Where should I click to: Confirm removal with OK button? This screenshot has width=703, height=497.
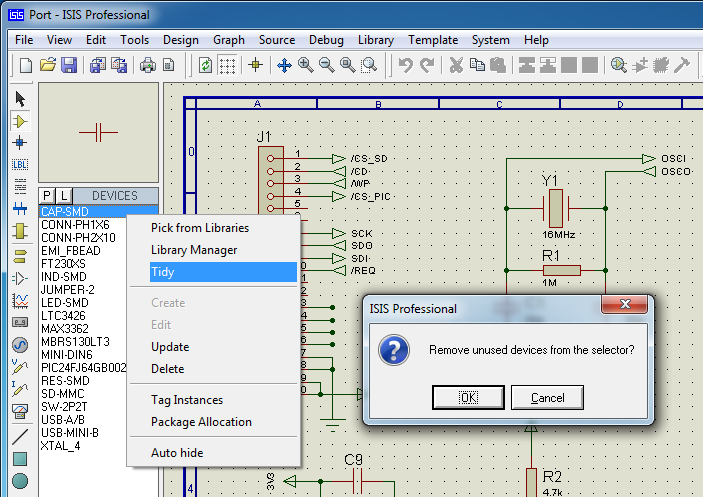468,398
